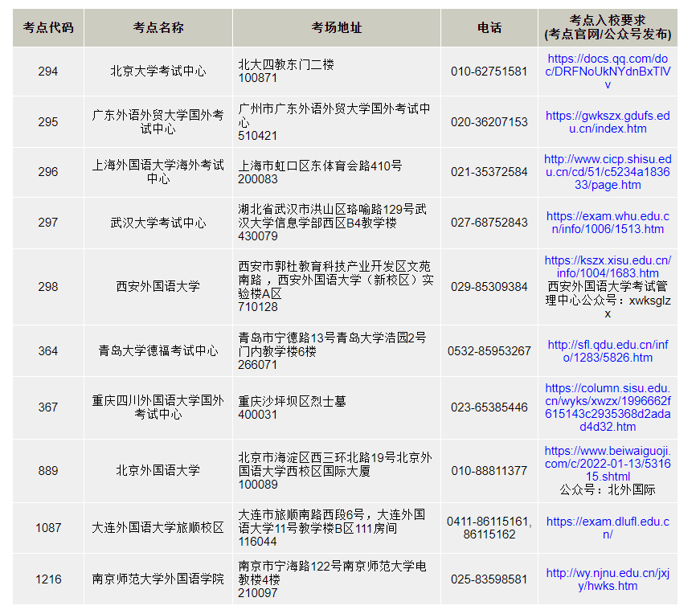Open the column.sisu.edu.cn link
Viewport: 700px width, 614px height.
click(x=608, y=407)
